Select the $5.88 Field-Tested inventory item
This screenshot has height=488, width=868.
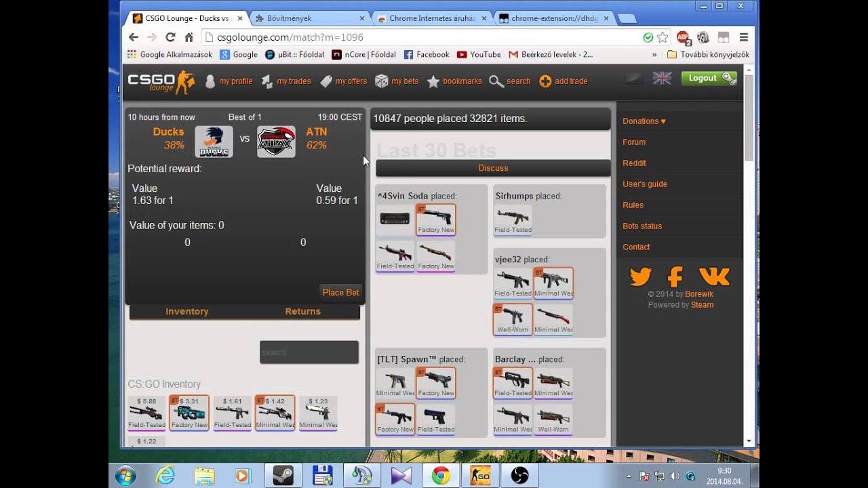146,413
